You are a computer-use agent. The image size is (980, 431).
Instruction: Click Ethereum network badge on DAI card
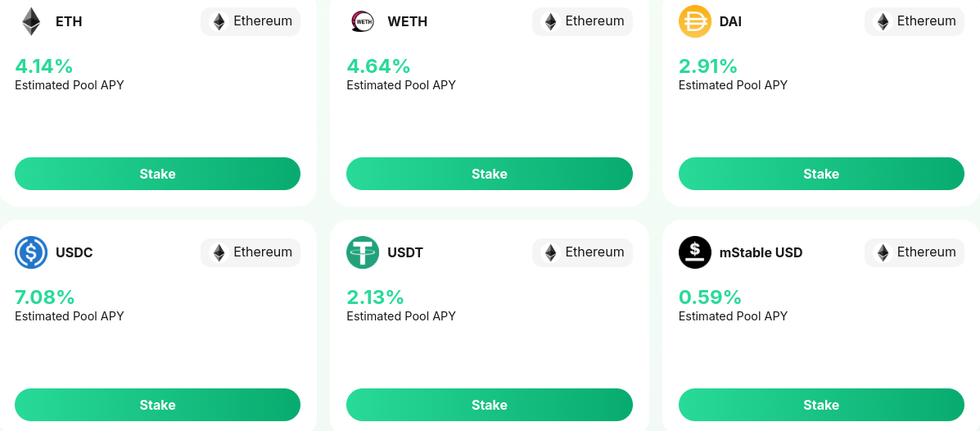click(915, 21)
